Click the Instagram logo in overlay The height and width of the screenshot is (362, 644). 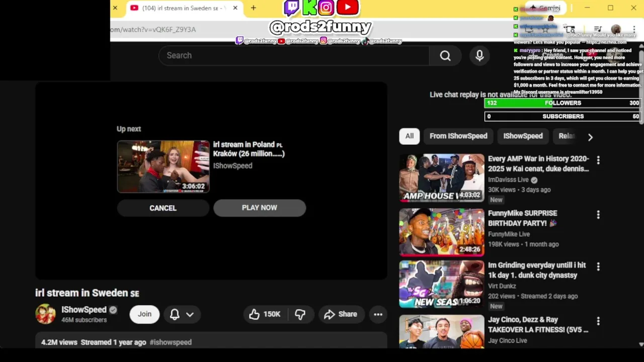point(326,8)
